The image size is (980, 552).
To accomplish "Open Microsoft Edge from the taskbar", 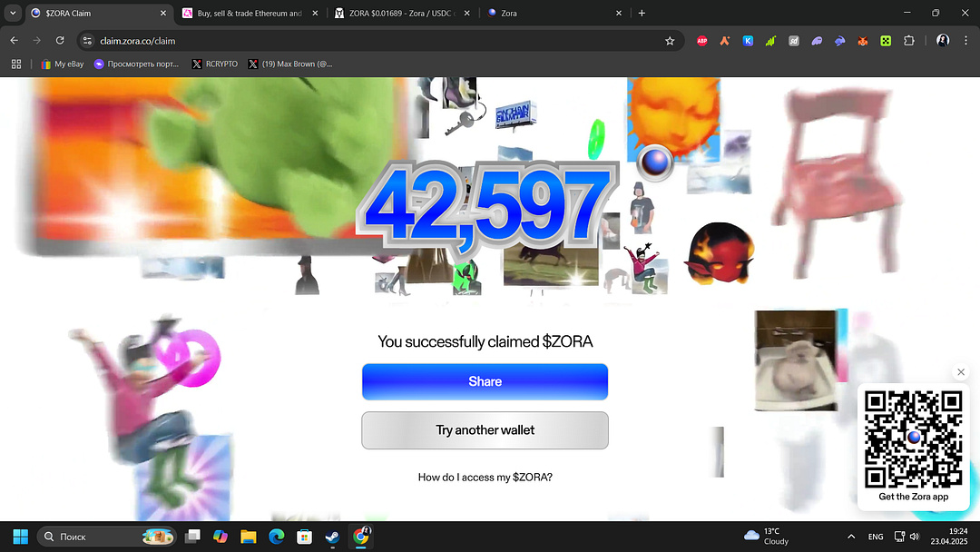I will click(276, 537).
